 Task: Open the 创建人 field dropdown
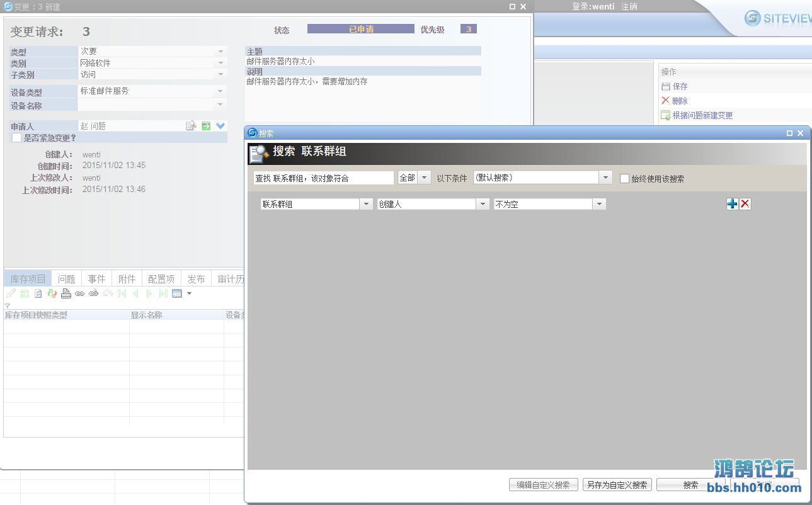click(x=483, y=204)
